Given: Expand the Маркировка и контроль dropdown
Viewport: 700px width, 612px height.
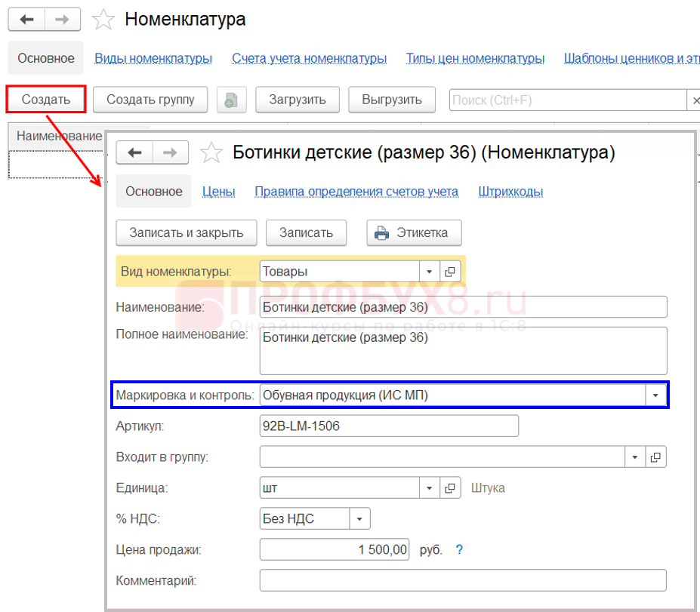Looking at the screenshot, I should pos(655,395).
